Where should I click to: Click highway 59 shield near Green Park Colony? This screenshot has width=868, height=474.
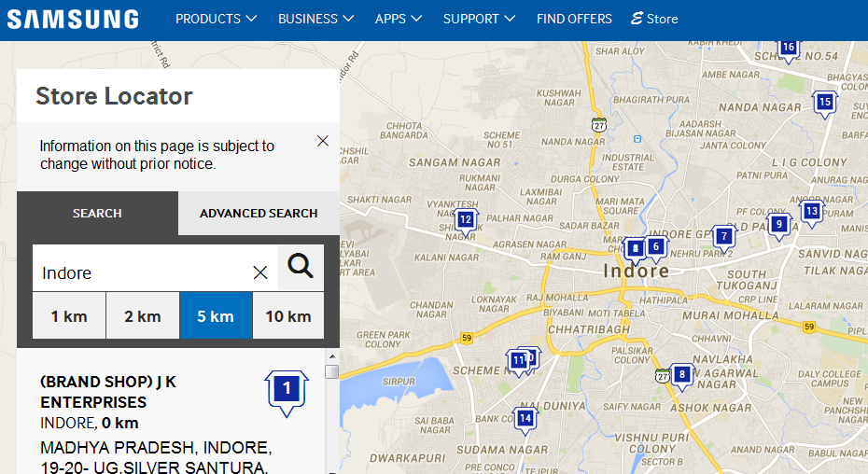click(467, 338)
